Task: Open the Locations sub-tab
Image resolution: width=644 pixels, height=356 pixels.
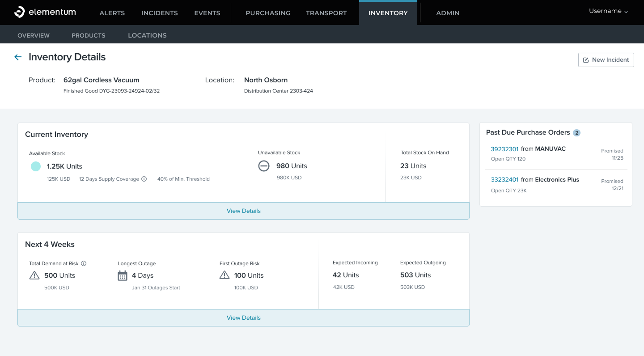Action: click(147, 35)
